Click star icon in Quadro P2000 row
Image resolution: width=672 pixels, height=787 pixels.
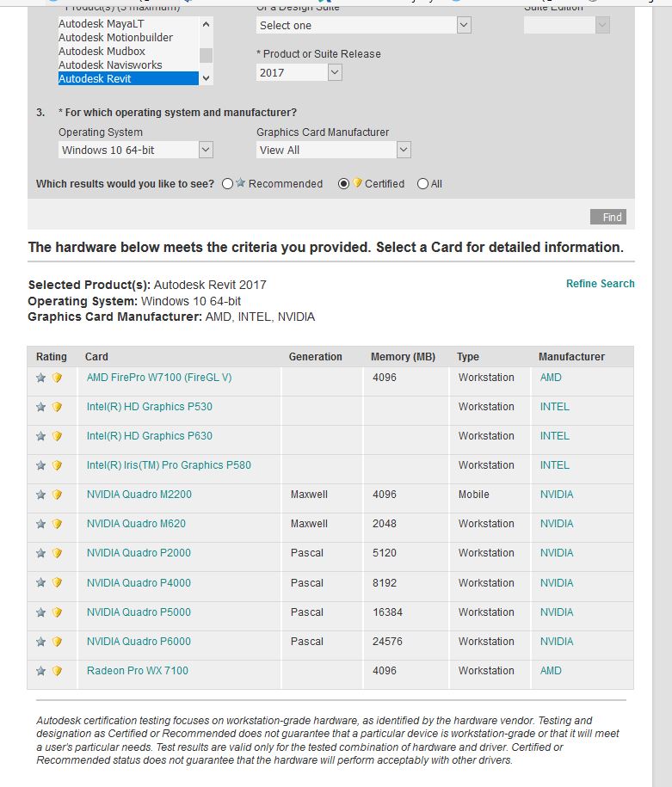click(40, 553)
